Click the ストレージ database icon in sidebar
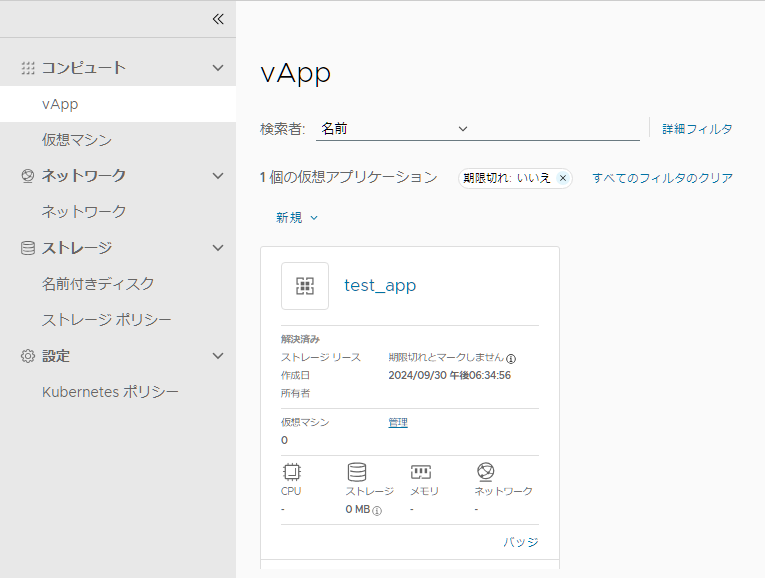This screenshot has height=578, width=765. (x=28, y=248)
